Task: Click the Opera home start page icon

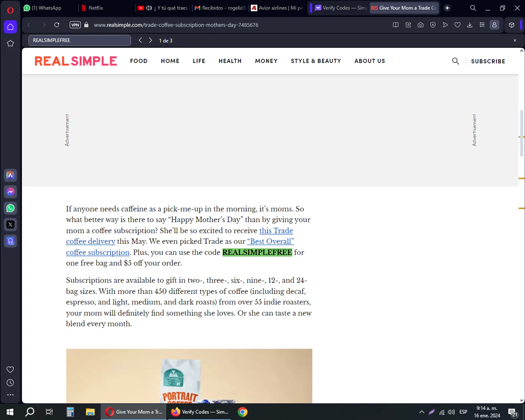Action: tap(10, 27)
